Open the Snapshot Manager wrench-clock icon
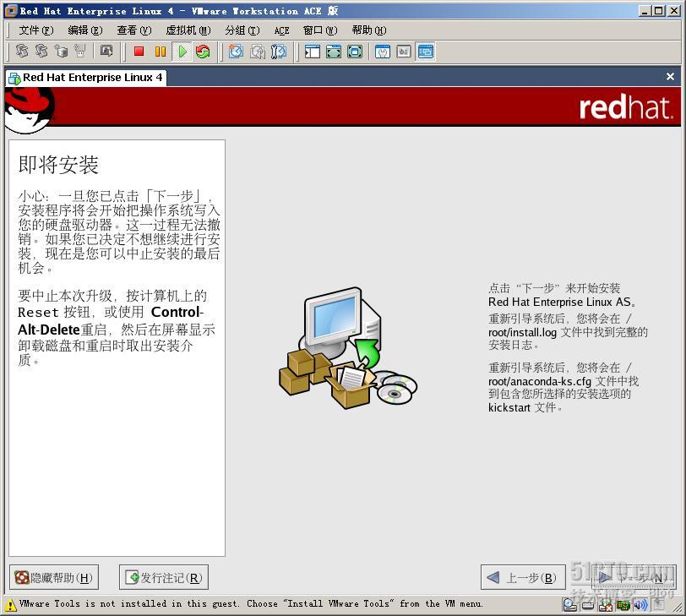This screenshot has width=686, height=616. [279, 52]
